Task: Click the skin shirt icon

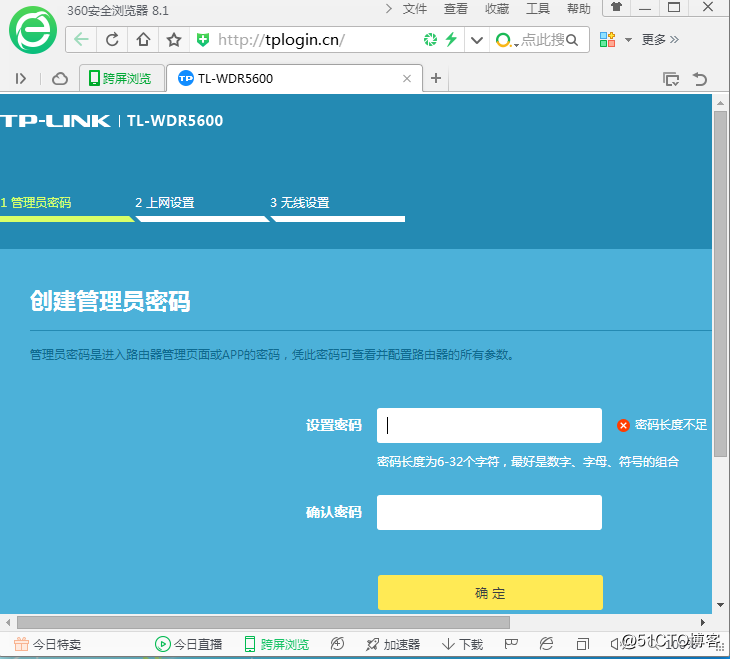Action: pyautogui.click(x=616, y=7)
